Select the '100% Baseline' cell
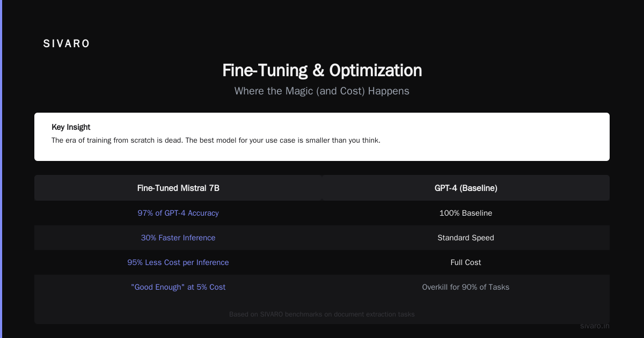The width and height of the screenshot is (644, 338). 466,213
